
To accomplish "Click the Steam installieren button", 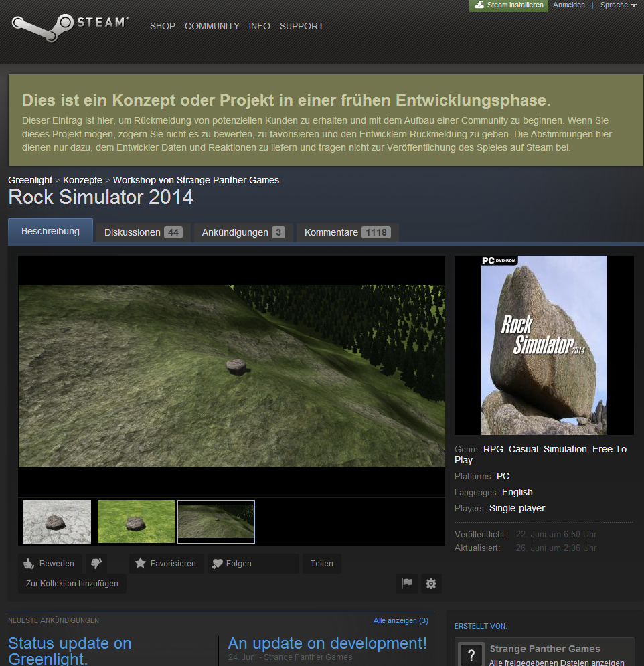I will (509, 5).
